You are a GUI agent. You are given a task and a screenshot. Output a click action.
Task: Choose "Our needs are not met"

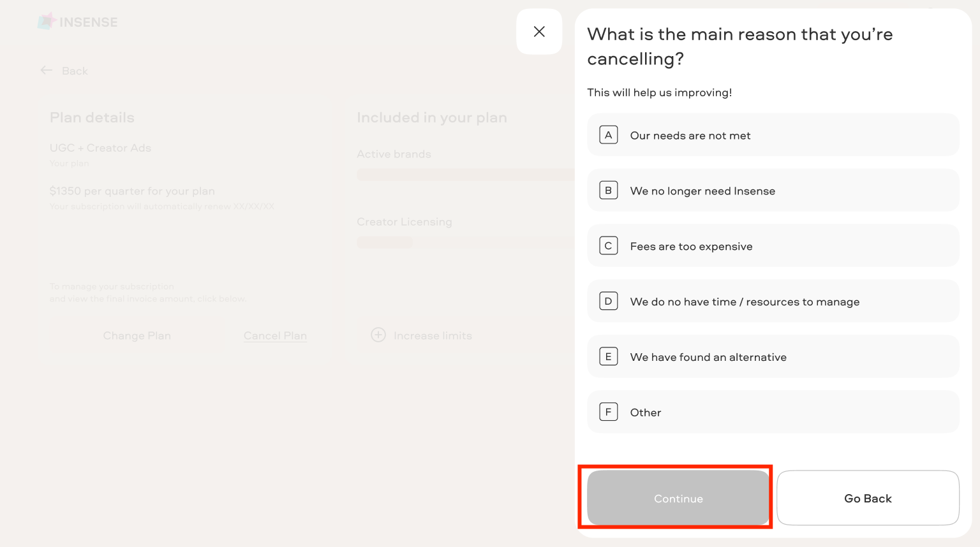773,135
